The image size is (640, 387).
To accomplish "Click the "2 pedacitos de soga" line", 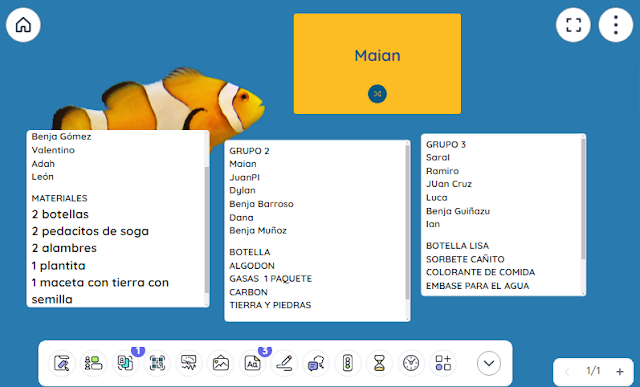I will [90, 231].
